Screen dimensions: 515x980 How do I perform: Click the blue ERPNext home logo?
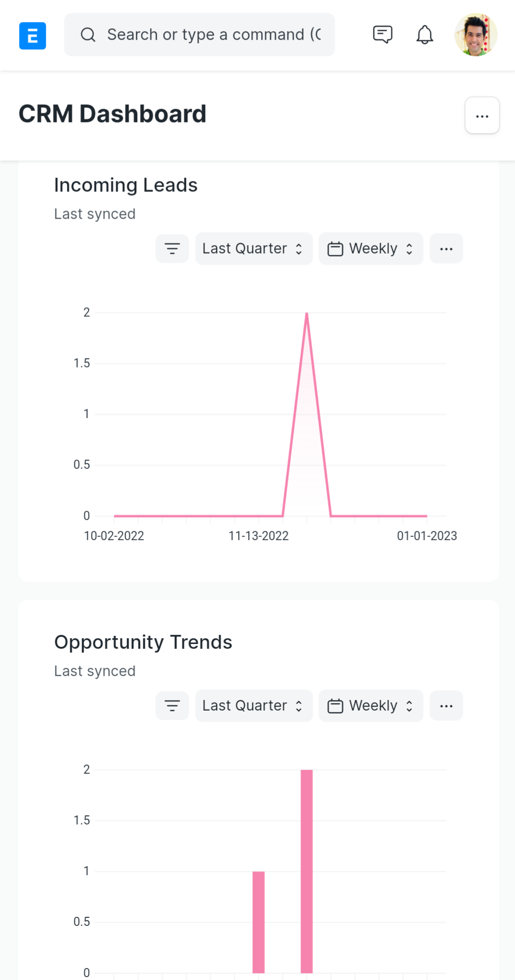point(33,35)
